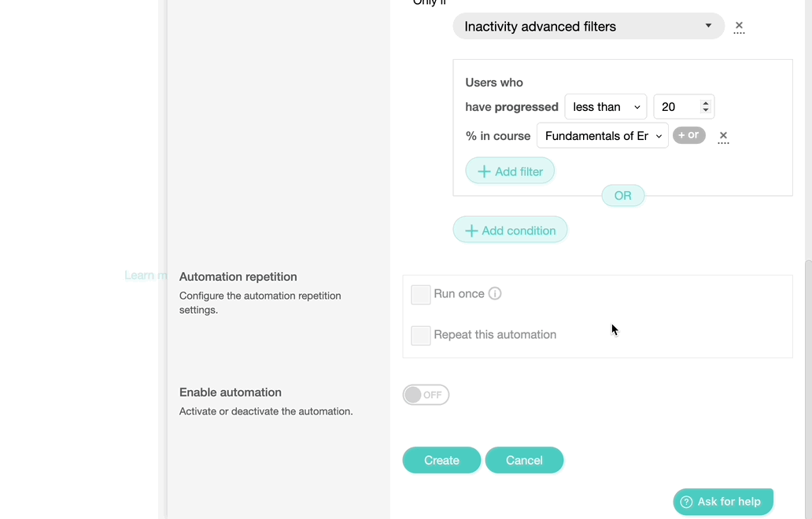Screen dimensions: 812x519
Task: Enable the Run once checkbox
Action: [420, 293]
